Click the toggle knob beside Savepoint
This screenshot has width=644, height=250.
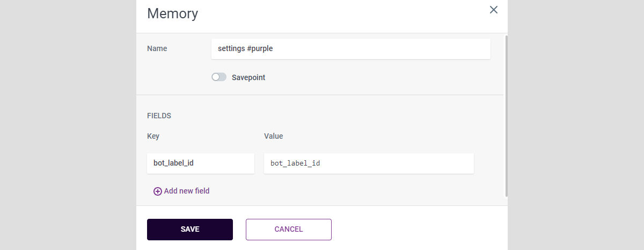pos(216,77)
